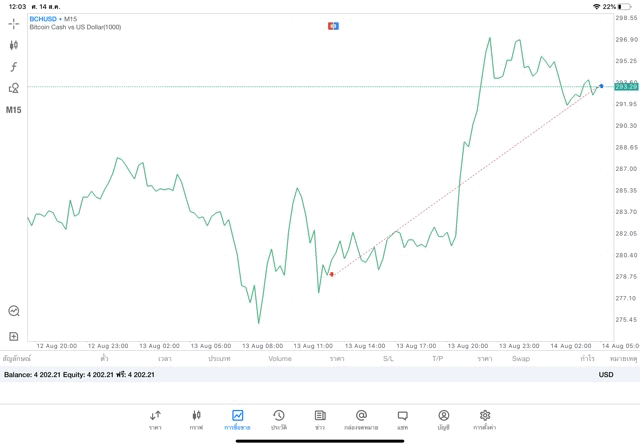This screenshot has width=640, height=447.
Task: Open the indicators (f) menu
Action: (x=14, y=67)
